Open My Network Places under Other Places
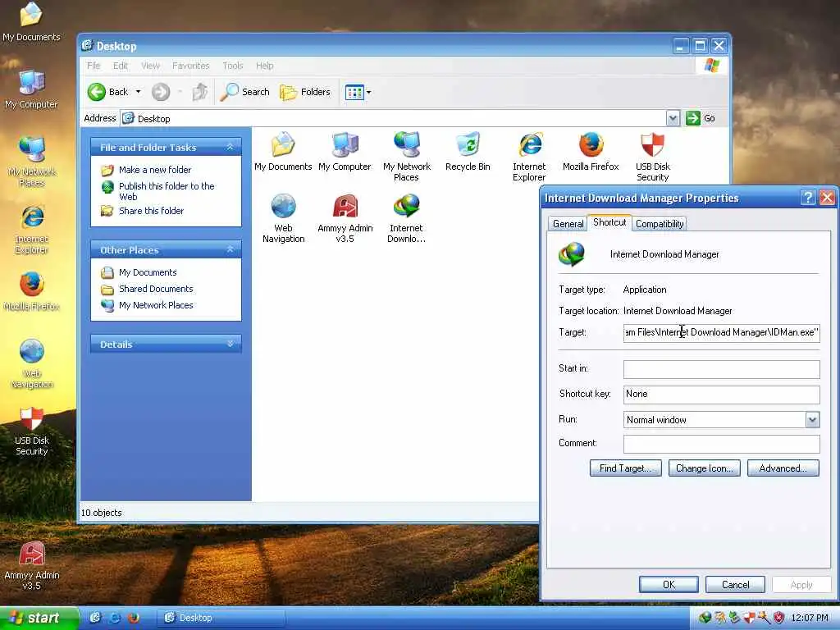Image resolution: width=840 pixels, height=630 pixels. [156, 305]
